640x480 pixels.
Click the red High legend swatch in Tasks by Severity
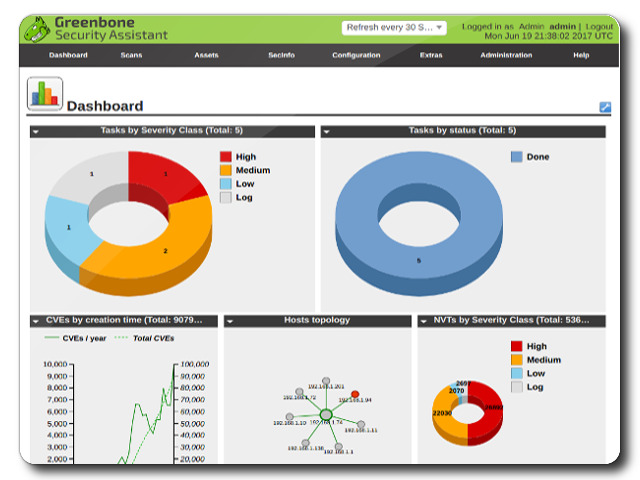click(226, 157)
